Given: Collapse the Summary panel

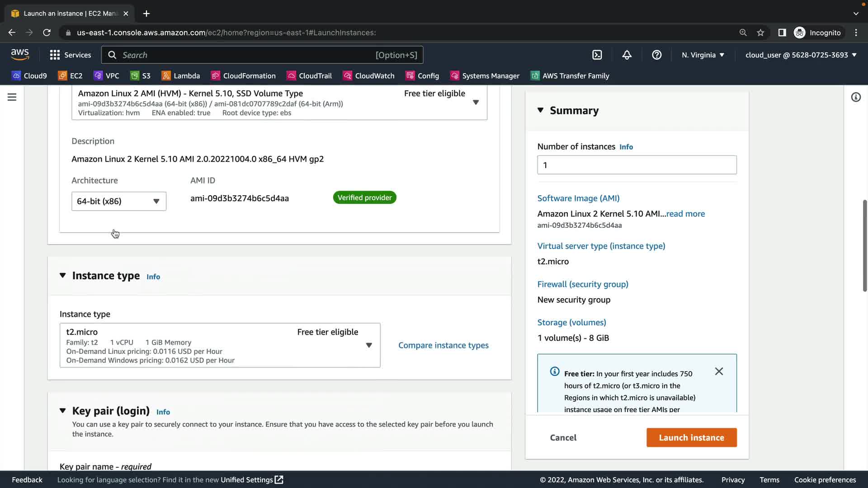Looking at the screenshot, I should point(540,110).
